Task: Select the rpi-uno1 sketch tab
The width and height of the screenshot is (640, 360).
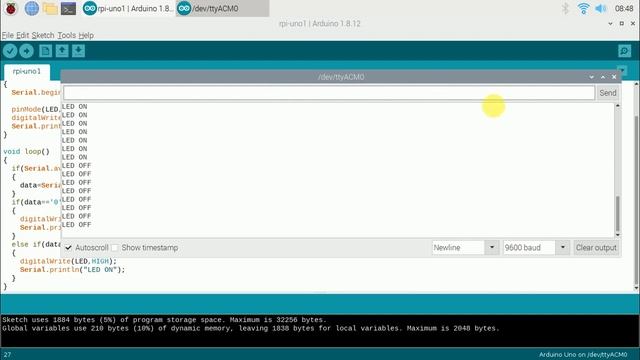Action: [x=27, y=71]
